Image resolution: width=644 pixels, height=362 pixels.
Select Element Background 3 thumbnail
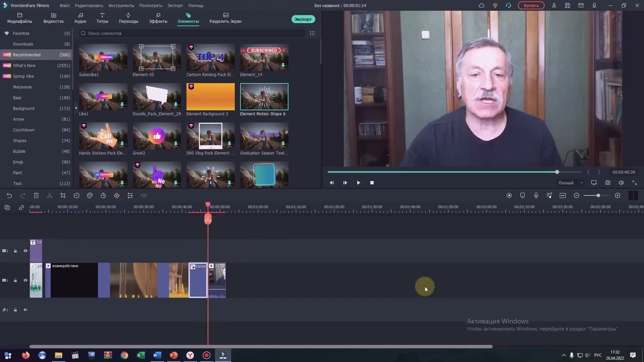pos(210,97)
